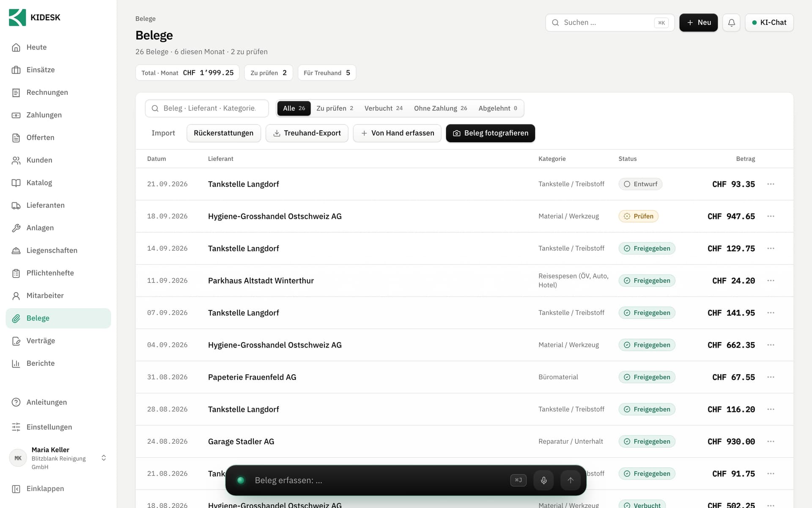Focus the global Suchen field
The width and height of the screenshot is (812, 508).
click(610, 22)
